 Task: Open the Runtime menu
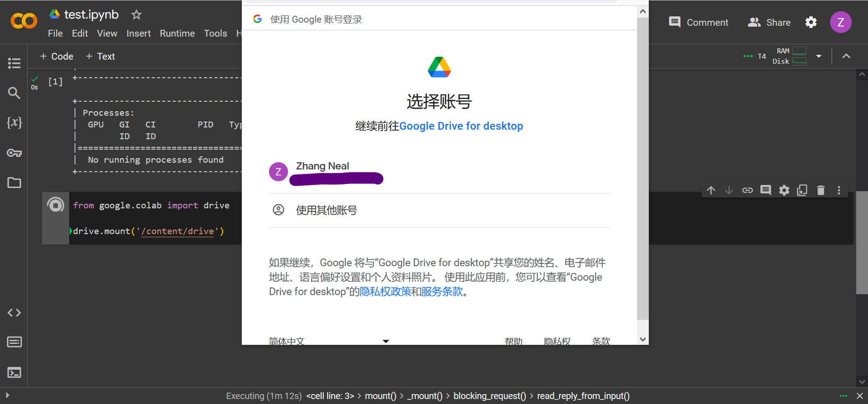(x=177, y=33)
